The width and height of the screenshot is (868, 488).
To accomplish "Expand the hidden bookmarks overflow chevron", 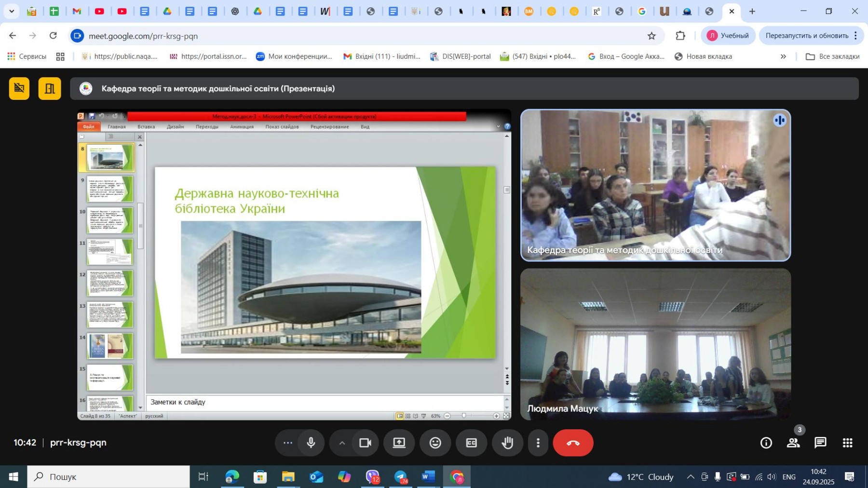I will coord(783,56).
